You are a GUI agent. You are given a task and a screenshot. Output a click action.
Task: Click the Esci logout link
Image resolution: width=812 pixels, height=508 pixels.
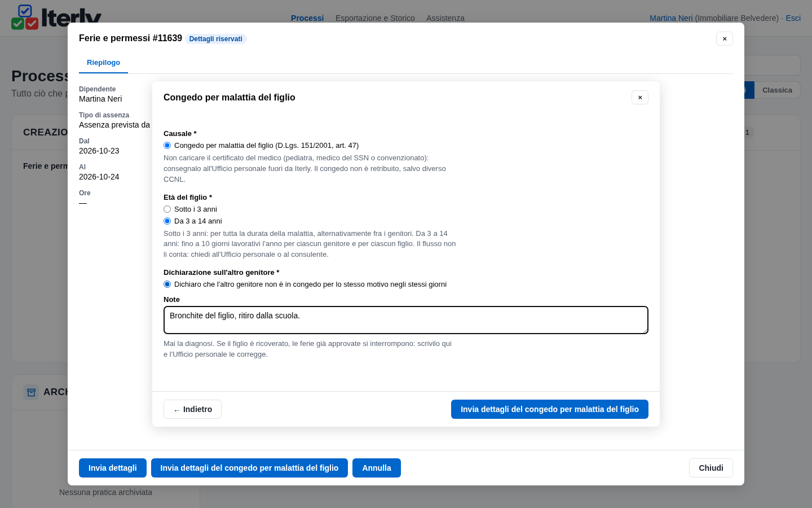point(793,18)
